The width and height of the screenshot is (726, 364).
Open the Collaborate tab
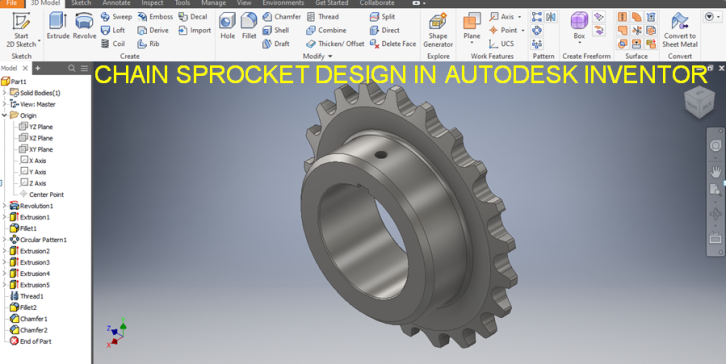(x=377, y=3)
